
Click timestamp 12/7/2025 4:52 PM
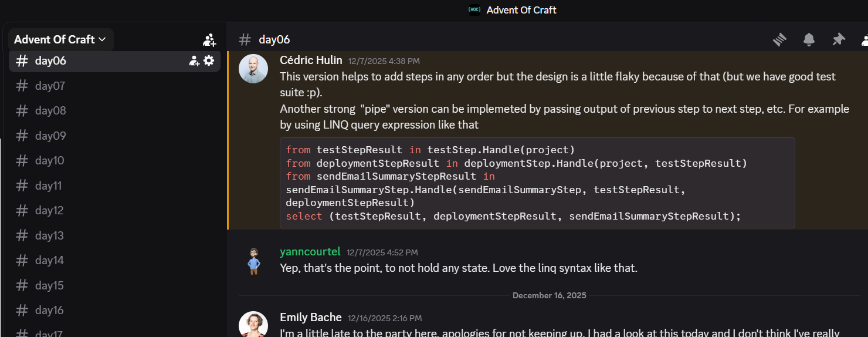click(x=382, y=252)
